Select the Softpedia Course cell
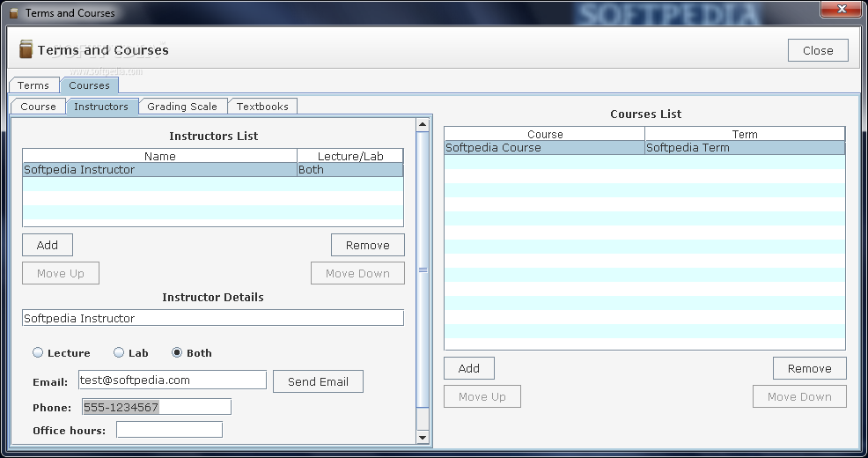The width and height of the screenshot is (868, 458). [545, 148]
